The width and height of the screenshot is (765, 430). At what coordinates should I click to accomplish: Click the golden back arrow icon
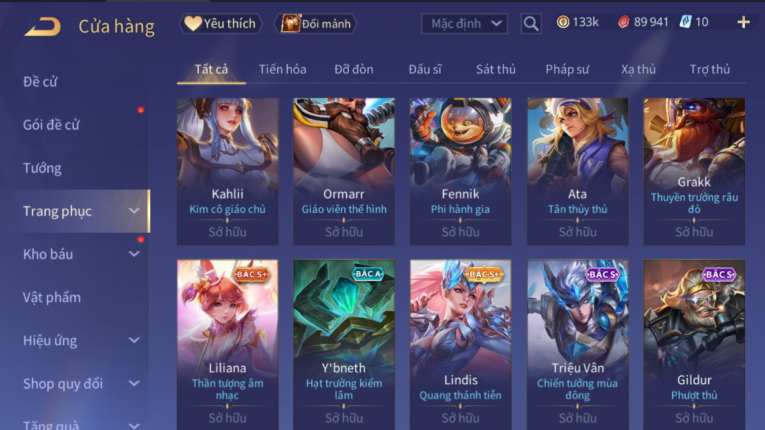[43, 26]
